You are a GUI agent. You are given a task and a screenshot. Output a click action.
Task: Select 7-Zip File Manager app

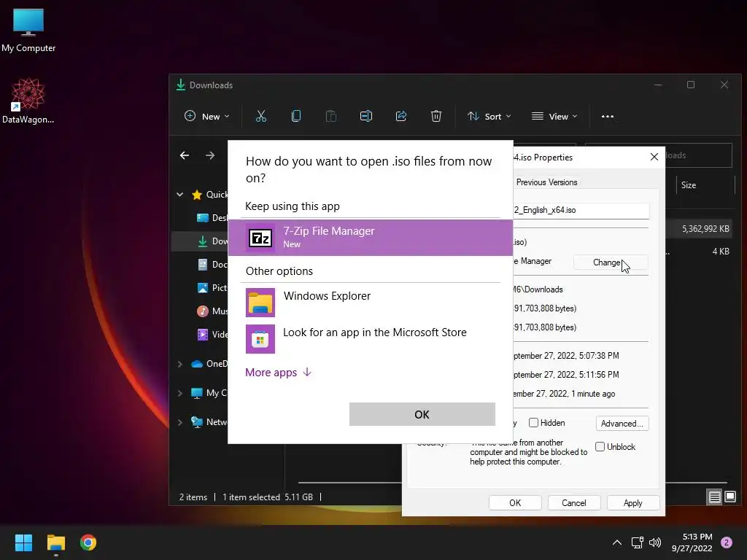pos(371,238)
